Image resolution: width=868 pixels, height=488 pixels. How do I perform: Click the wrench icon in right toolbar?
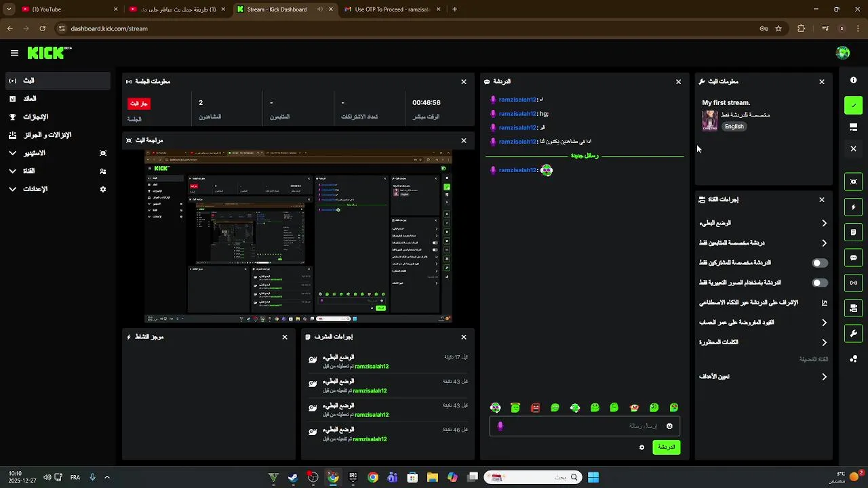point(853,333)
